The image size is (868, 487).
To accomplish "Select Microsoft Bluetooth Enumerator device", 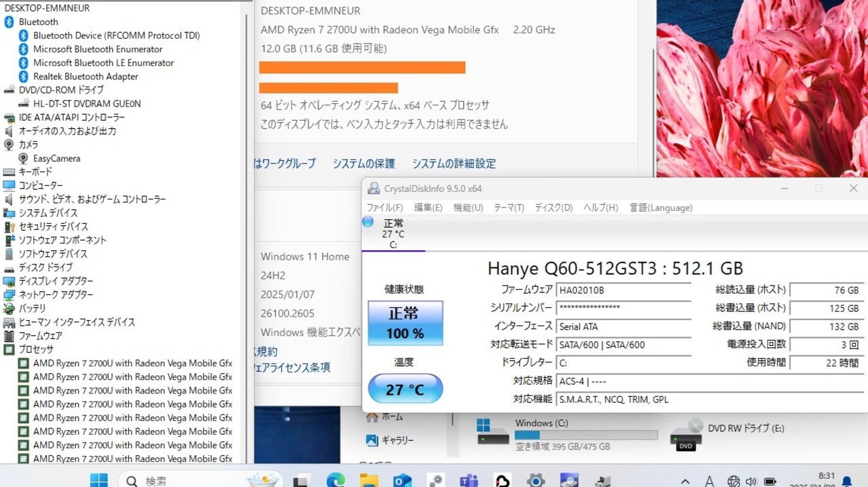I will [98, 49].
